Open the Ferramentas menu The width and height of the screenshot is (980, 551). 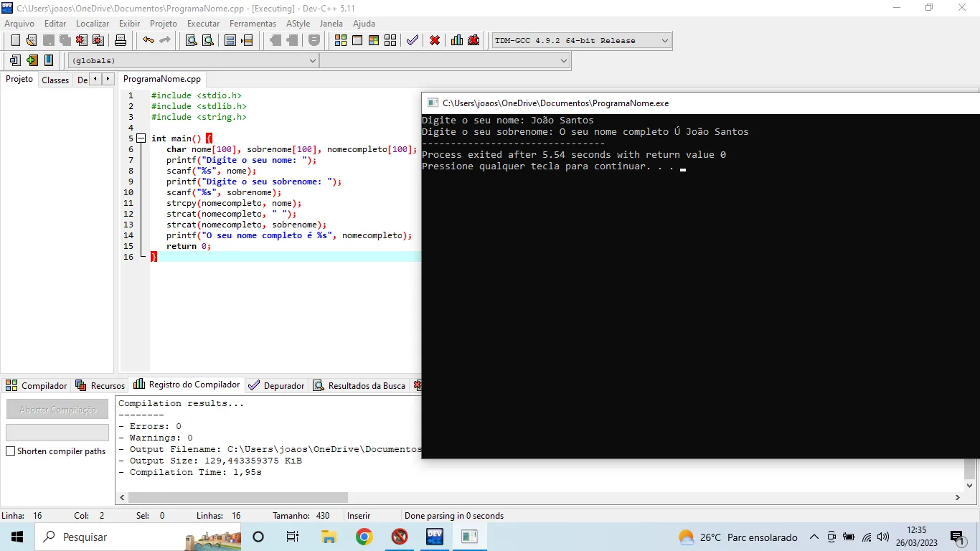(253, 24)
